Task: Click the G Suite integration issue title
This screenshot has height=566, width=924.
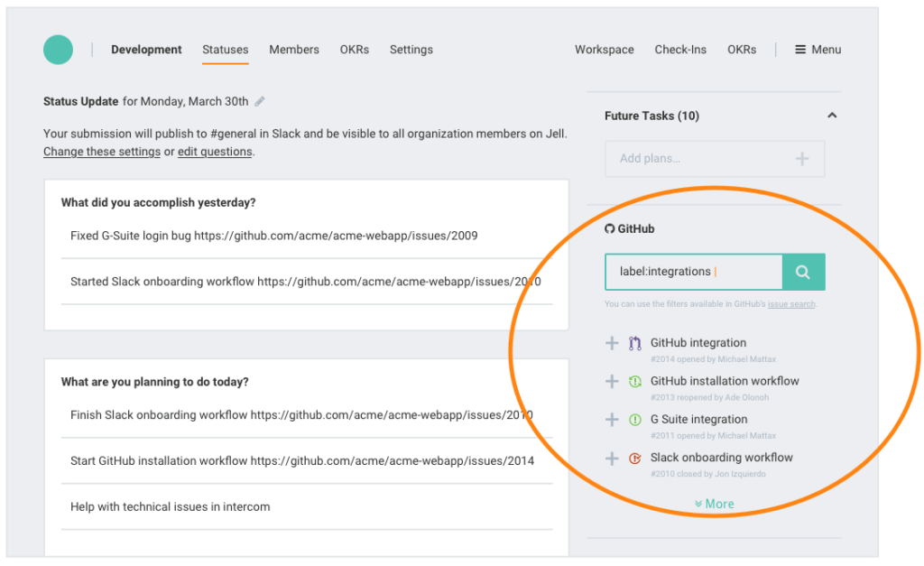Action: (x=698, y=419)
